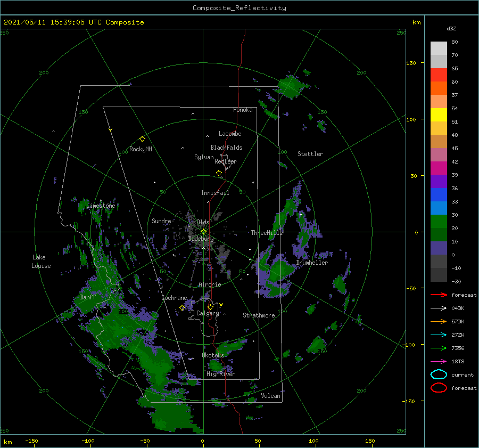
Task: Click the Vulcan label
Action: click(271, 396)
